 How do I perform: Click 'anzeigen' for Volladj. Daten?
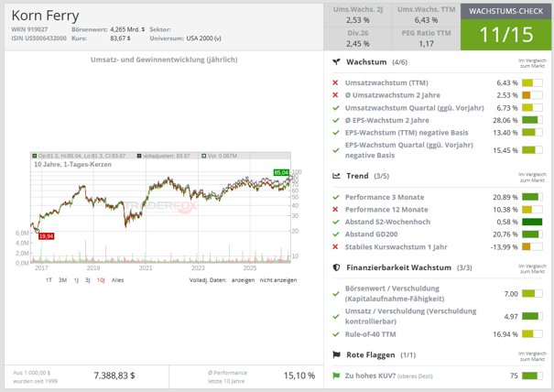coord(243,280)
